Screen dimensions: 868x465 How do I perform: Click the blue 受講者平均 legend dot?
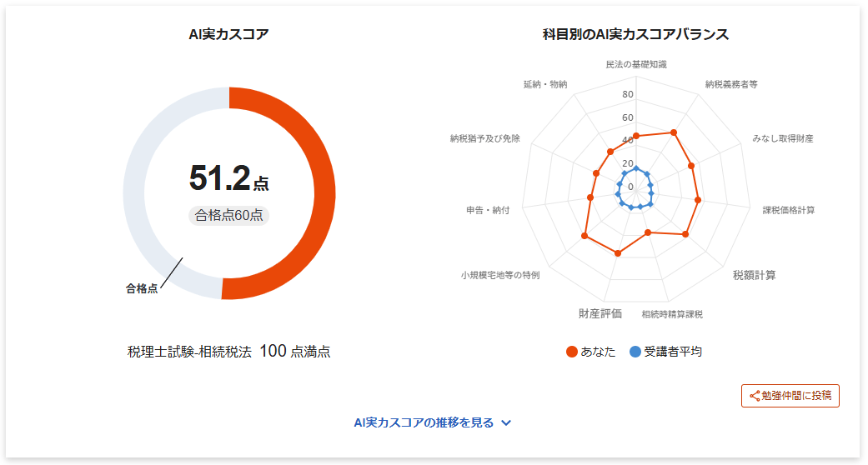[x=635, y=352]
